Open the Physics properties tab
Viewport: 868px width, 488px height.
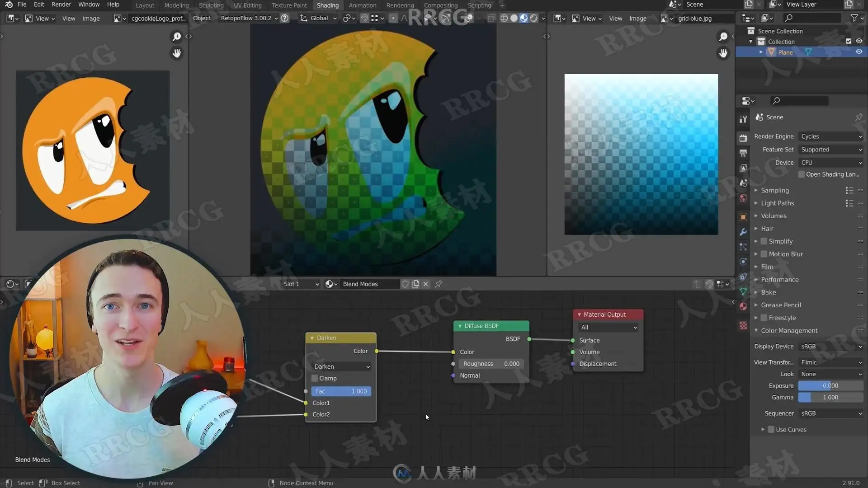tap(743, 262)
